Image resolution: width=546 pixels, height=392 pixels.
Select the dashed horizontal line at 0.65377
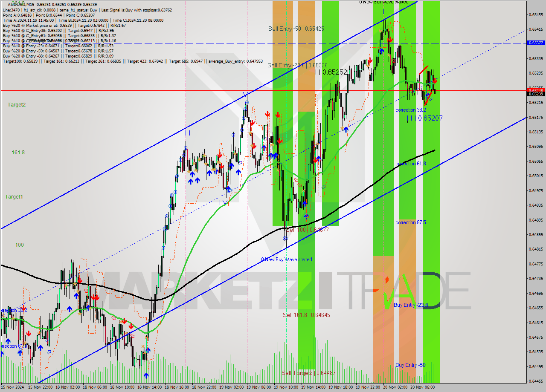(x=264, y=43)
